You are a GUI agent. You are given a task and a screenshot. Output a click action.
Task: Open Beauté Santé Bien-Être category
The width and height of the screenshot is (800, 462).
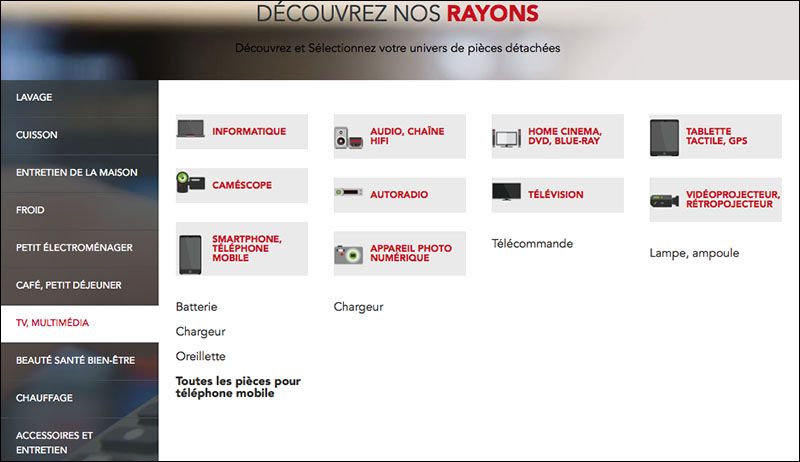click(x=75, y=360)
